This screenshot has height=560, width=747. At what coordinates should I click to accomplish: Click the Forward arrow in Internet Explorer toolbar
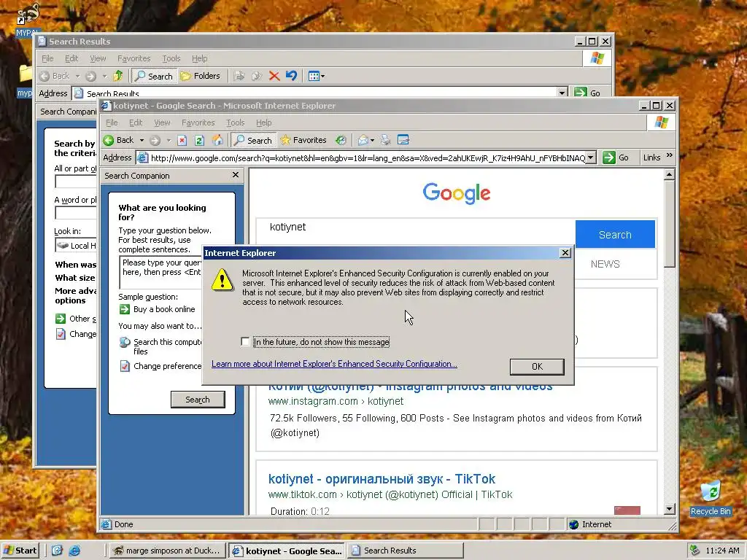click(155, 140)
